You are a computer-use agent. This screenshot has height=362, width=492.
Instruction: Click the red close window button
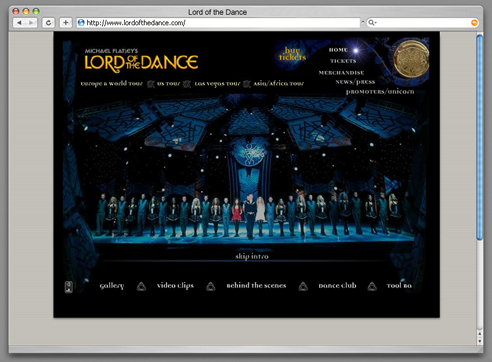tap(16, 11)
